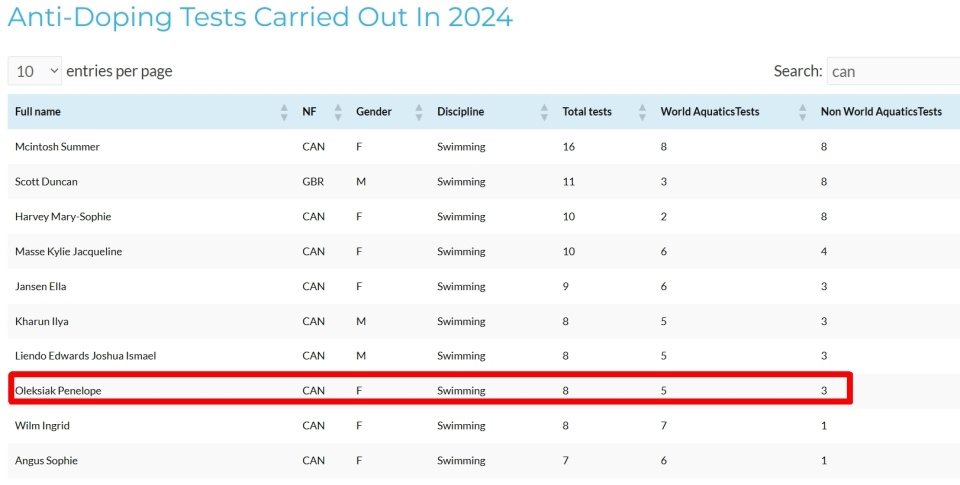The image size is (960, 485).
Task: Click Masse Kylie Jacqueline entry
Action: point(69,252)
